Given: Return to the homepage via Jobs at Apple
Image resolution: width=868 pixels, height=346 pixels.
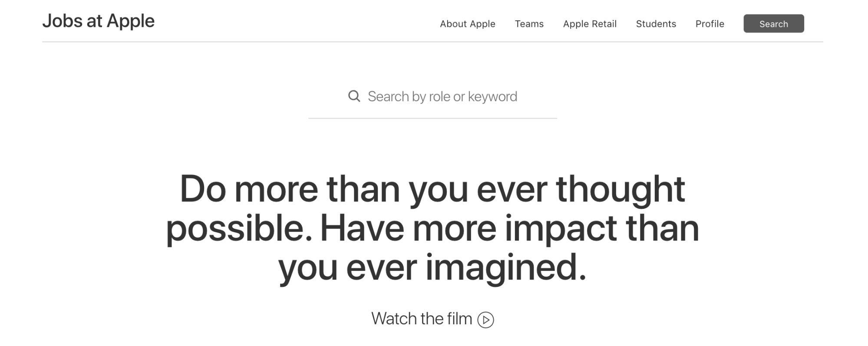Looking at the screenshot, I should click(x=99, y=20).
